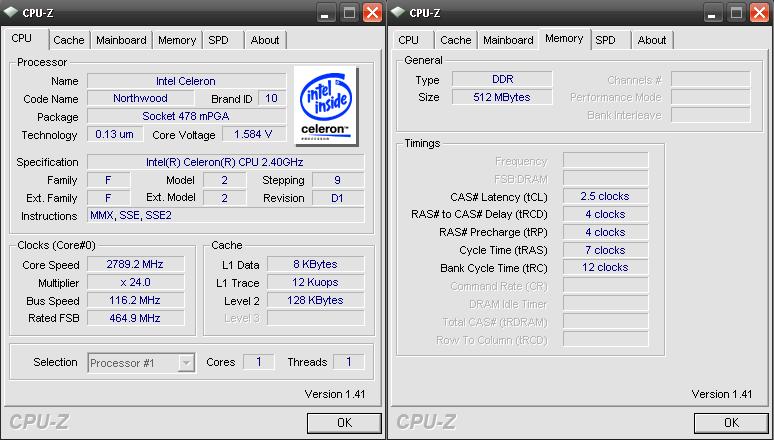Click the Intel Inside Celeron logo
Viewport: 774px width, 440px height.
click(x=326, y=106)
